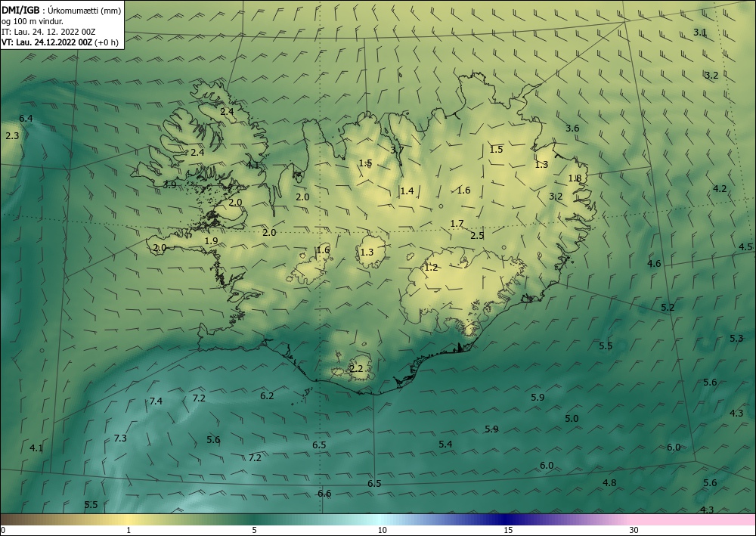Click the 6.4 value label

26,119
